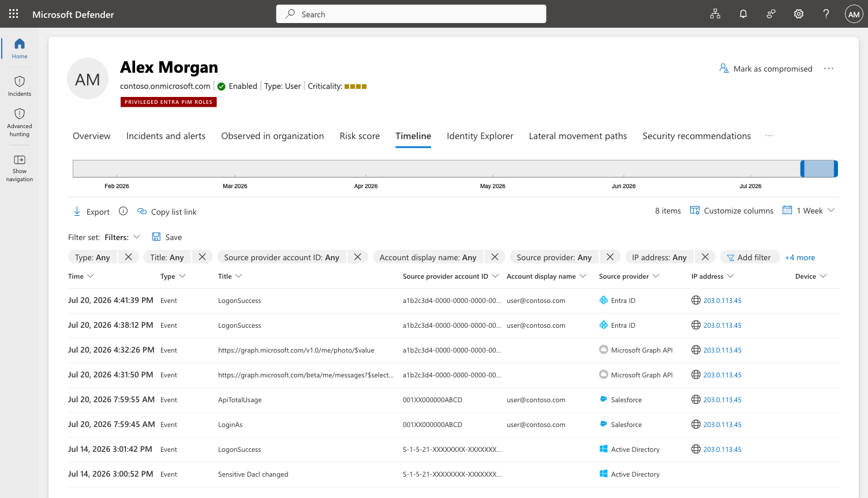This screenshot has width=868, height=498.
Task: Remove the IP address: Any filter
Action: tap(705, 257)
